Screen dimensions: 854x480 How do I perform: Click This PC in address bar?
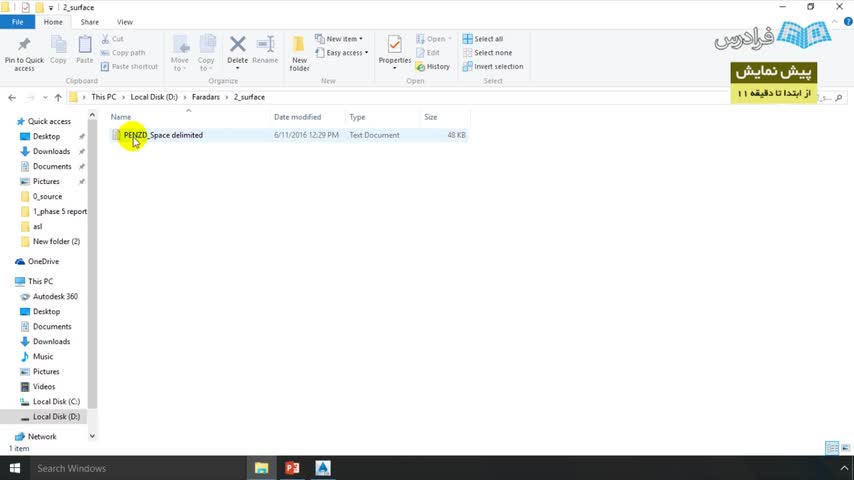(x=103, y=97)
